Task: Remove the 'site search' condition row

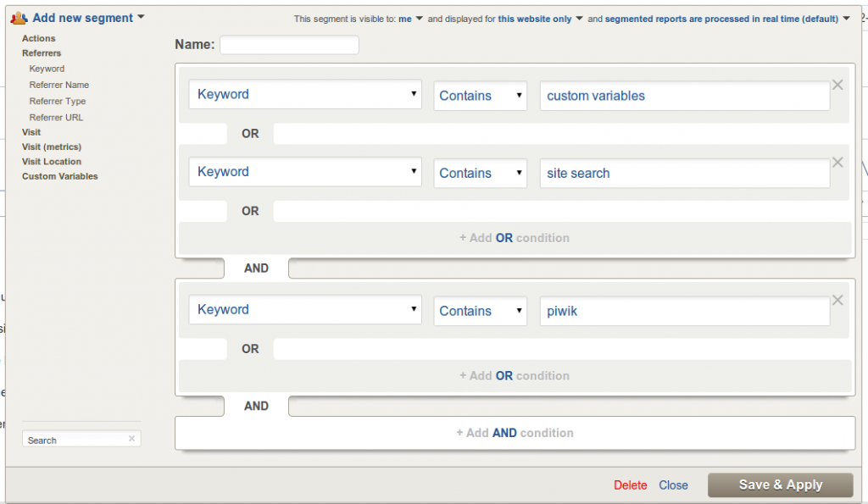Action: click(837, 162)
